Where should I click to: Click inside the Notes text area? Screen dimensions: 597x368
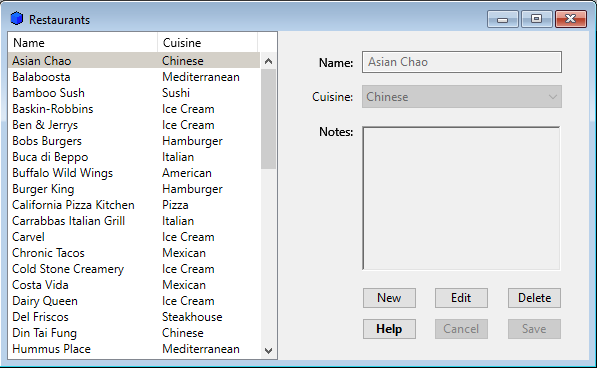click(461, 198)
